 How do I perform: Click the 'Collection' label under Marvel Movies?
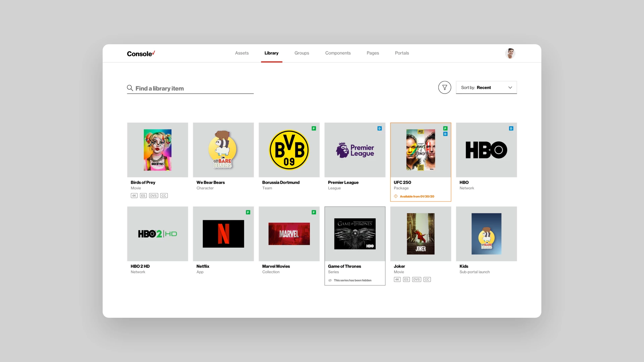271,272
